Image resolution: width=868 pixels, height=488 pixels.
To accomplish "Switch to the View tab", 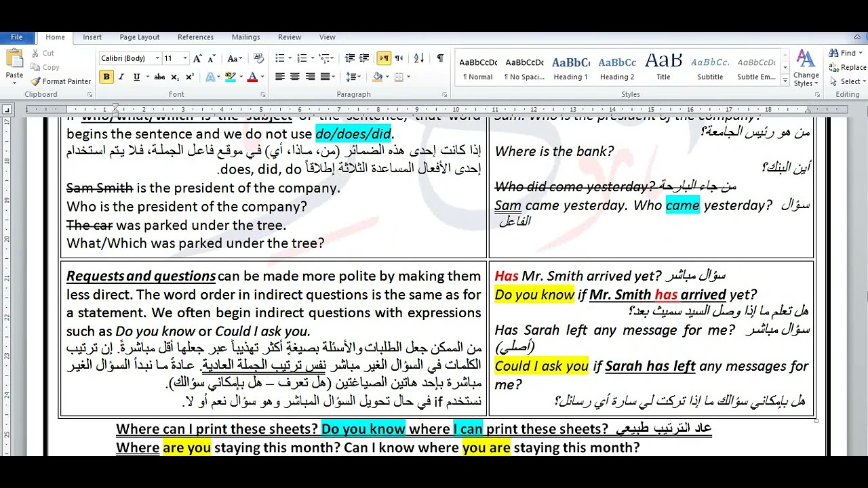I will [328, 37].
